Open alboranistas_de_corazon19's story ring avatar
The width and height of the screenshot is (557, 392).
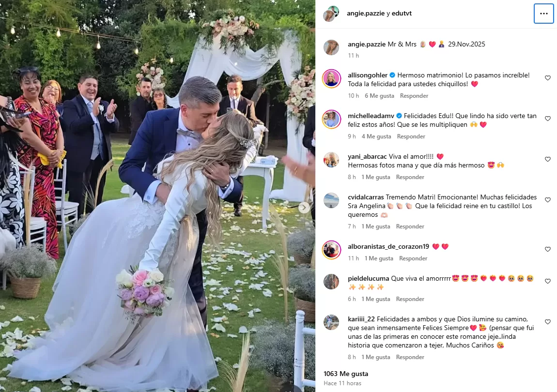point(331,250)
